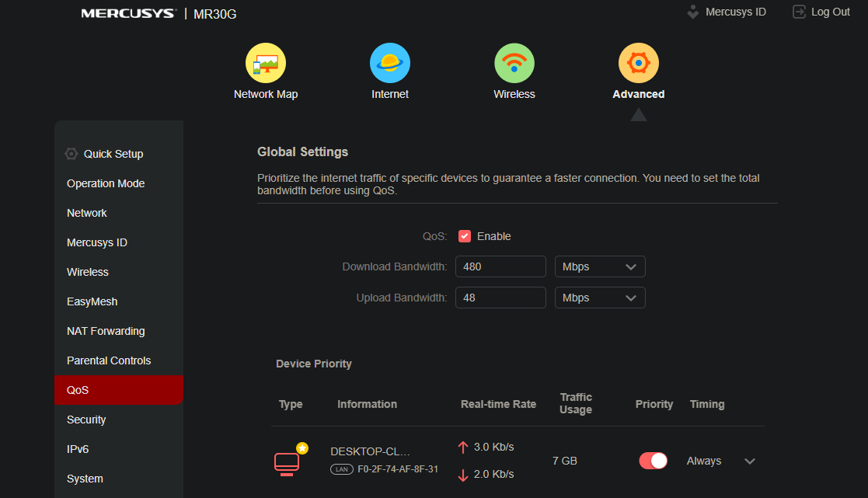Select QoS in sidebar
Screen dimensions: 868x498
(118, 390)
